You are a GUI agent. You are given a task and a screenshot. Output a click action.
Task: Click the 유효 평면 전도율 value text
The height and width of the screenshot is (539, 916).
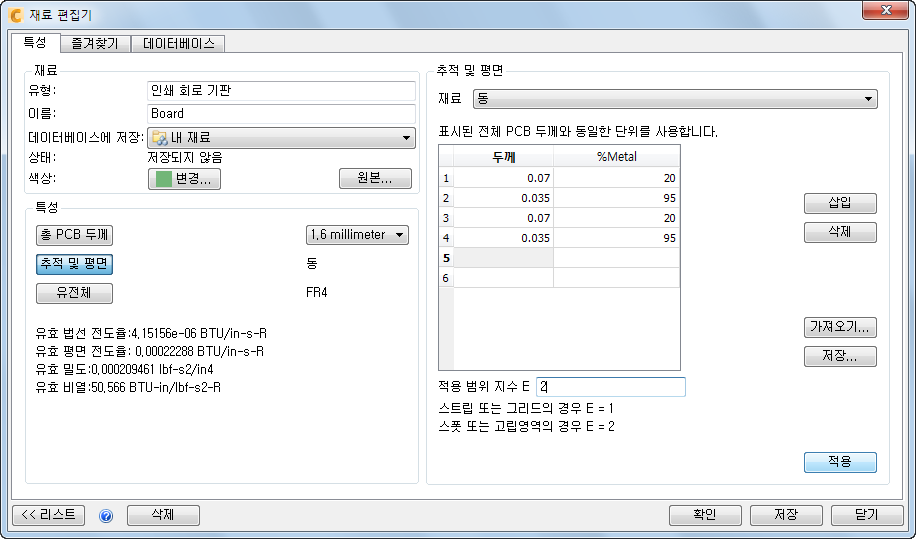(x=199, y=352)
